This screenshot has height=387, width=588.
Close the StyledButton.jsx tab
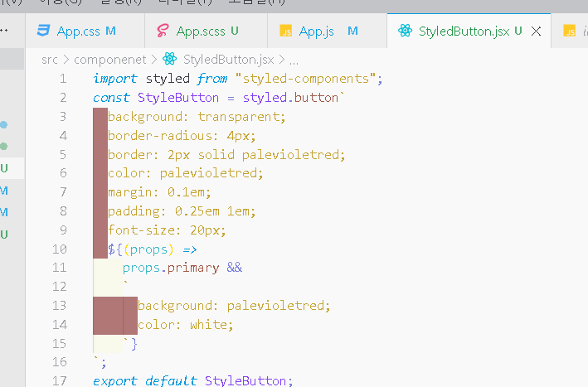click(537, 31)
